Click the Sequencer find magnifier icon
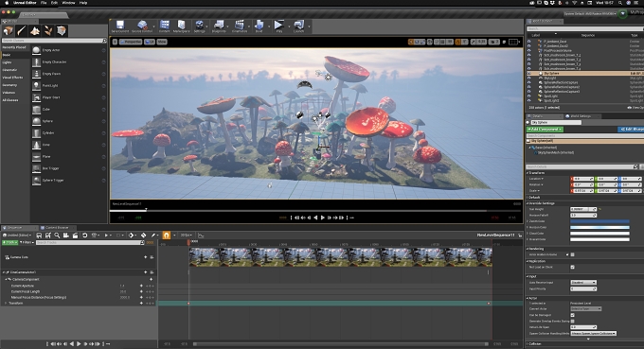Screen dimensions: 644x349 pos(57,236)
